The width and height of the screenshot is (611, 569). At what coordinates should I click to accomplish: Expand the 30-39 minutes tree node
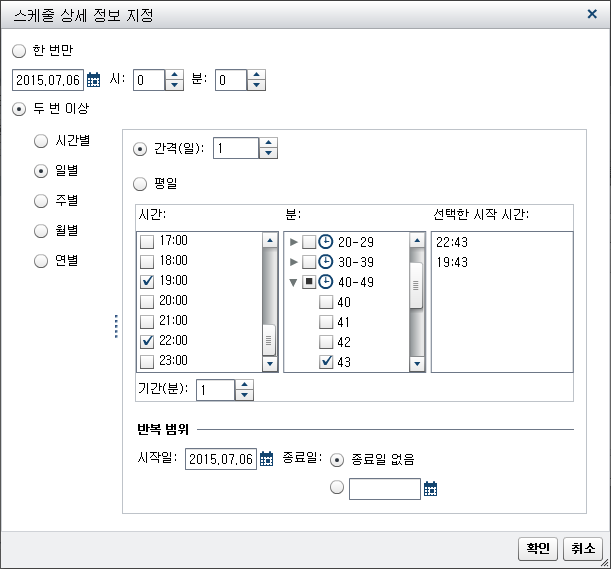tap(293, 262)
